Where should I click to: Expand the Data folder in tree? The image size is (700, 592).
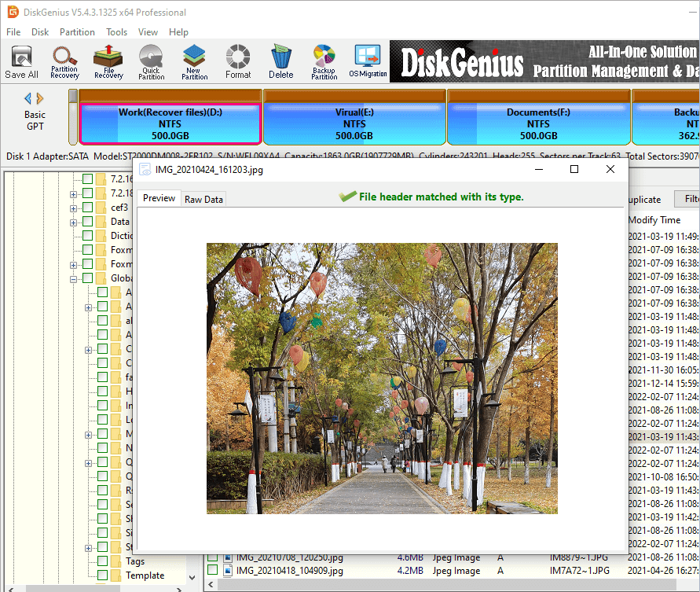[74, 222]
